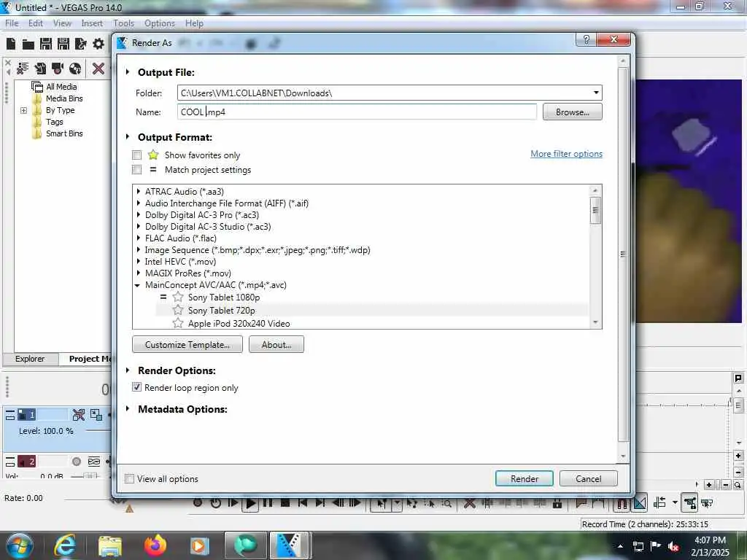
Task: Open the File menu
Action: (x=12, y=23)
